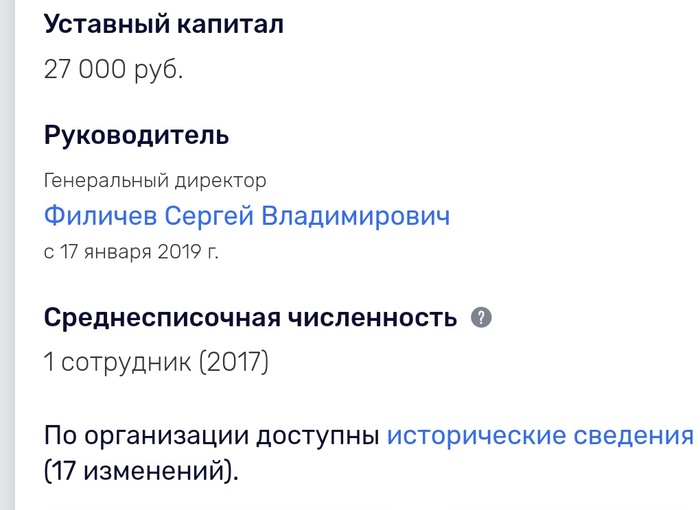Screen dimensions: 700x510
Task: Click the (17 изменений) text
Action: coord(142,471)
